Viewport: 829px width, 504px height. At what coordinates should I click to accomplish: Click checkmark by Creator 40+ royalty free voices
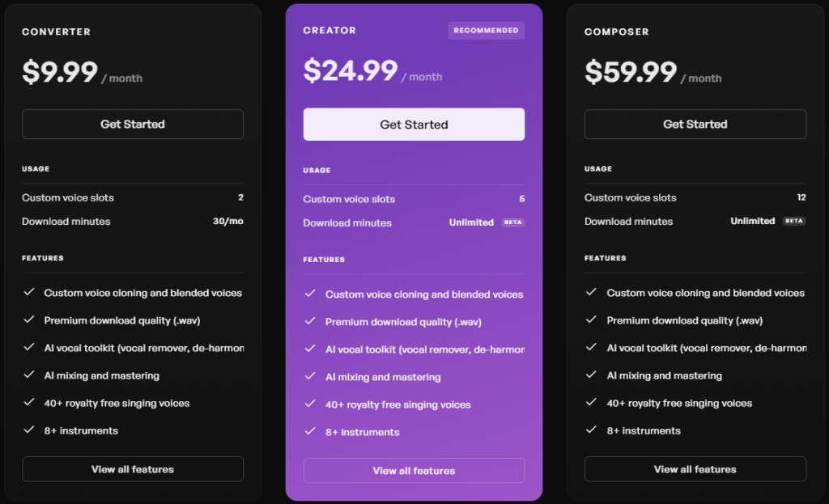pyautogui.click(x=310, y=404)
